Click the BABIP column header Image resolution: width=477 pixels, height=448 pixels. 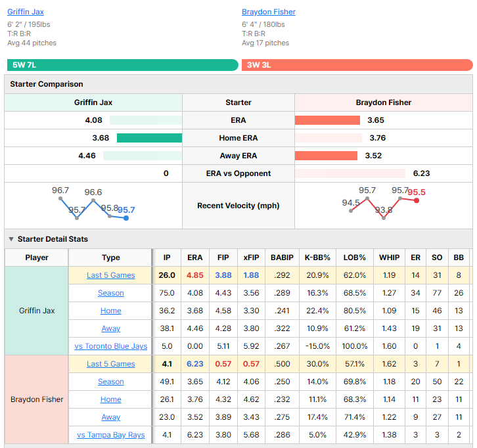pyautogui.click(x=282, y=258)
